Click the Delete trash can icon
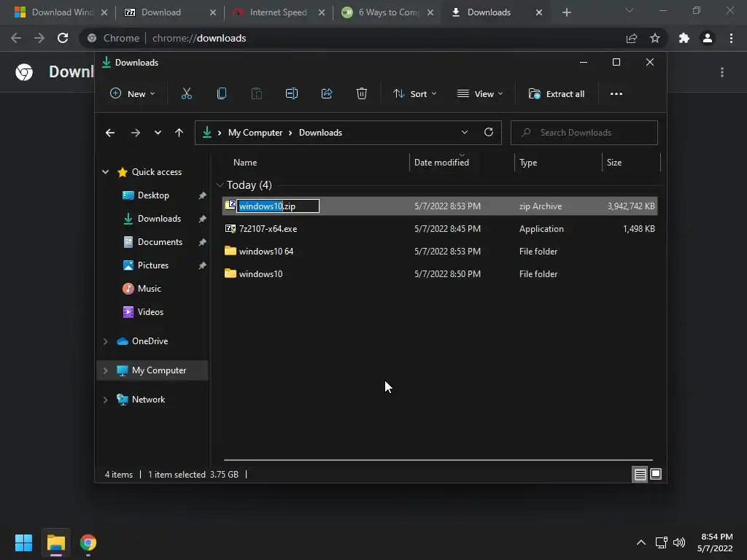The height and width of the screenshot is (560, 747). (362, 94)
